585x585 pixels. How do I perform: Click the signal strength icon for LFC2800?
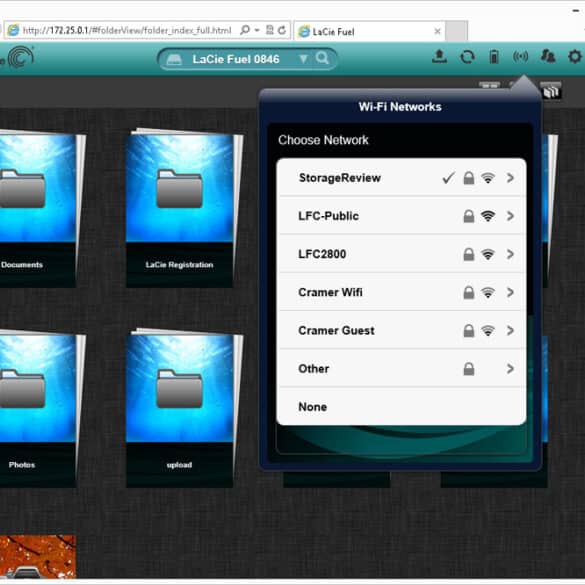(488, 254)
